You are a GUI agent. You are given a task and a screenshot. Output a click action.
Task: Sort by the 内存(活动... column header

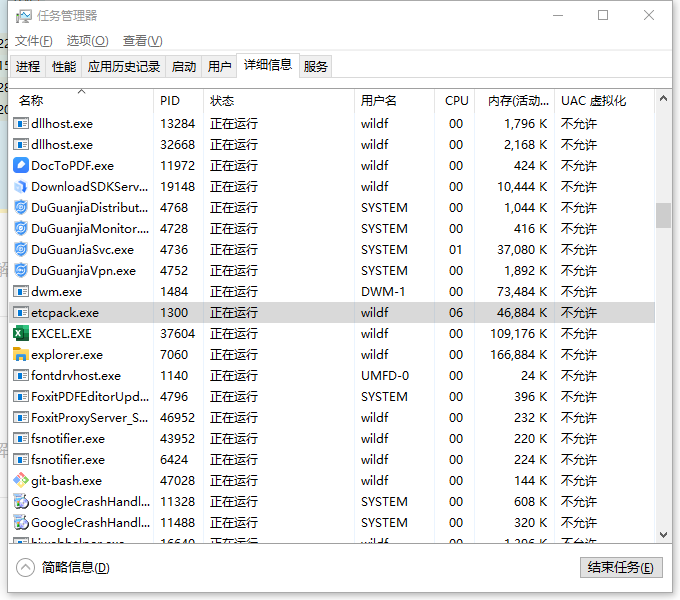coord(514,101)
